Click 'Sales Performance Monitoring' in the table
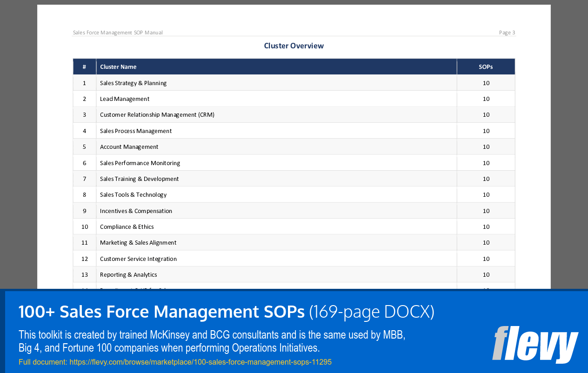 click(x=140, y=163)
